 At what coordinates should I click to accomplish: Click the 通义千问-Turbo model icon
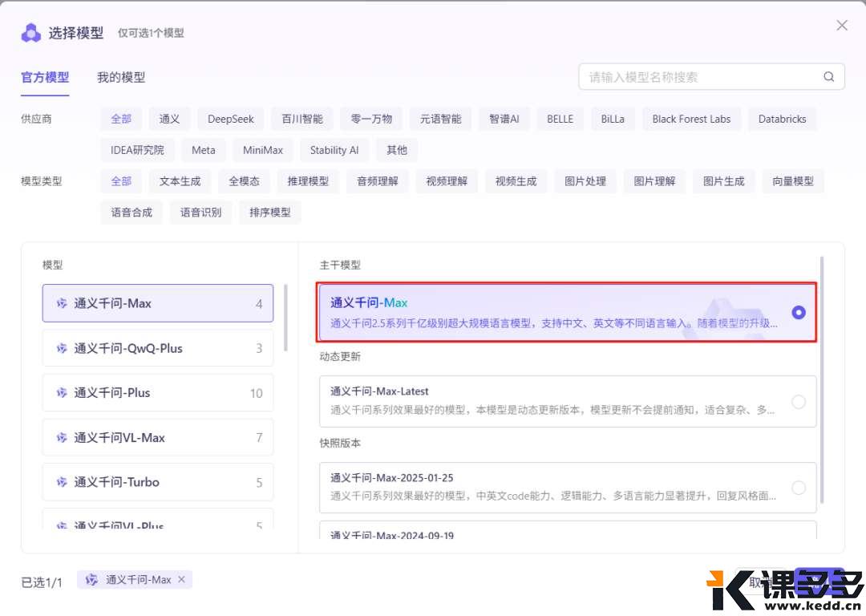pos(62,482)
